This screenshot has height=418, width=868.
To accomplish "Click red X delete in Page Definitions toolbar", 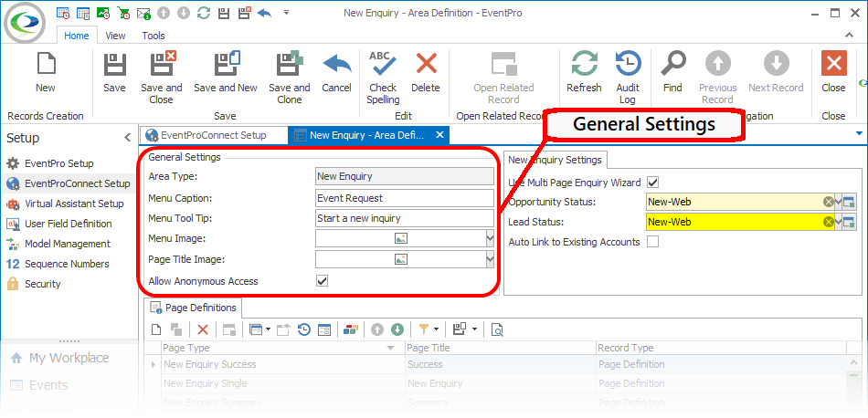I will point(203,329).
